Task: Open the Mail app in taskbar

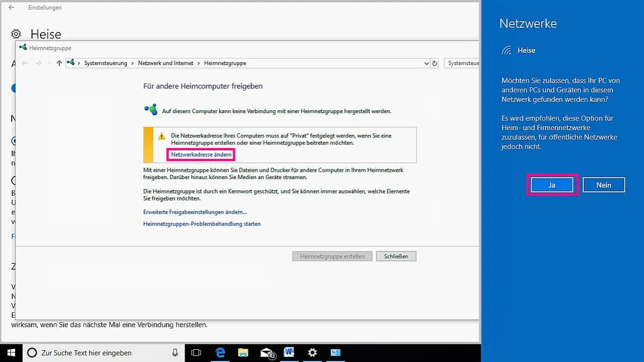Action: [x=267, y=352]
